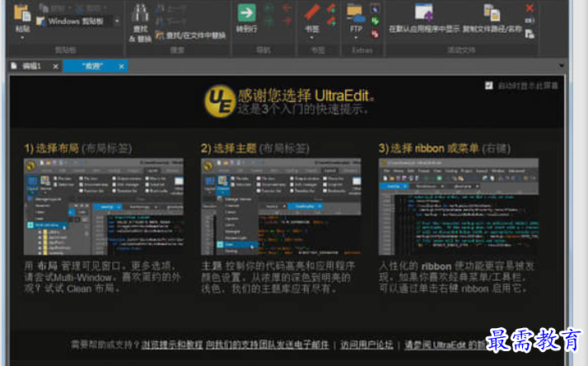Close the 编辑1 tab
Image resolution: width=588 pixels, height=366 pixels.
point(55,67)
